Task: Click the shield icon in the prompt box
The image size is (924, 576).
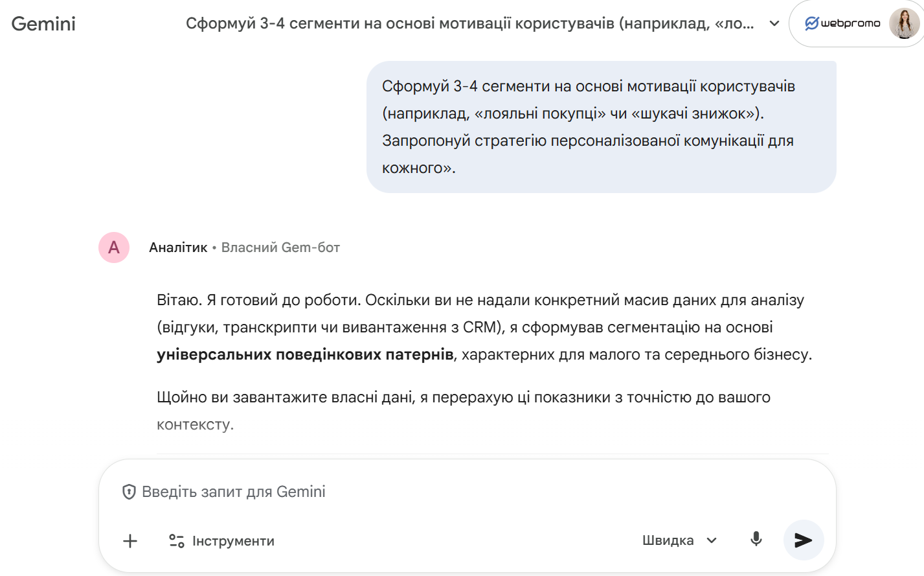Action: tap(129, 492)
